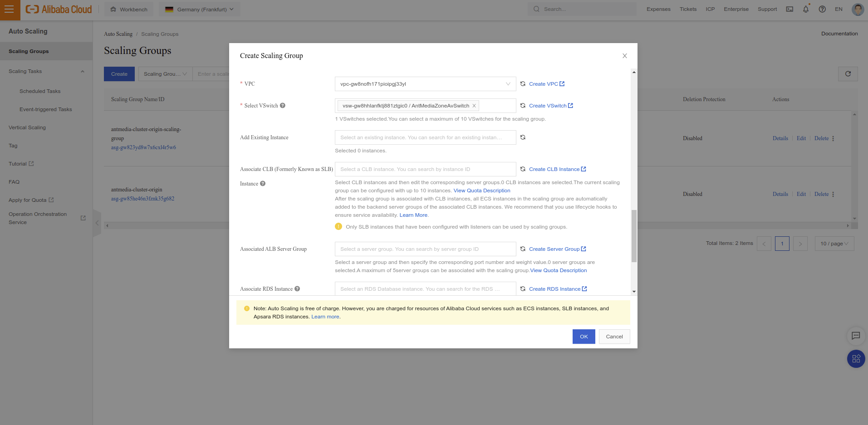The height and width of the screenshot is (425, 868).
Task: Click the Workbench button
Action: [129, 9]
